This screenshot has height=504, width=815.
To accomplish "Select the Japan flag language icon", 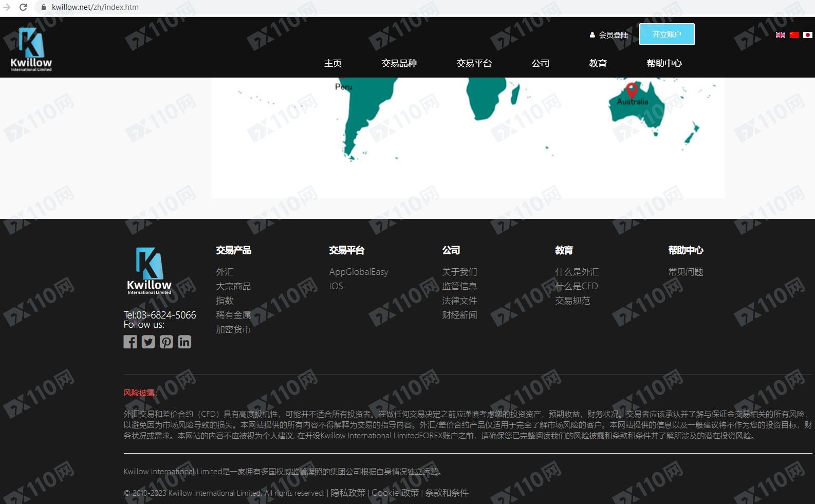I will (x=807, y=35).
